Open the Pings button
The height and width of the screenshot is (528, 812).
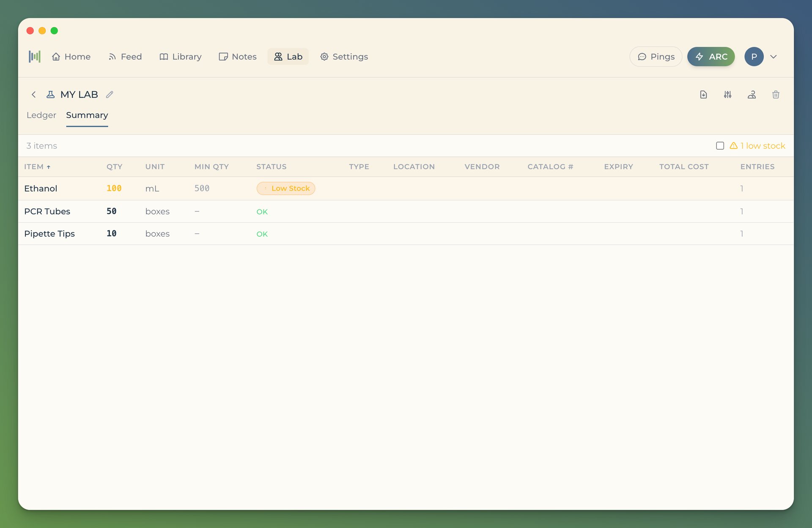tap(656, 57)
